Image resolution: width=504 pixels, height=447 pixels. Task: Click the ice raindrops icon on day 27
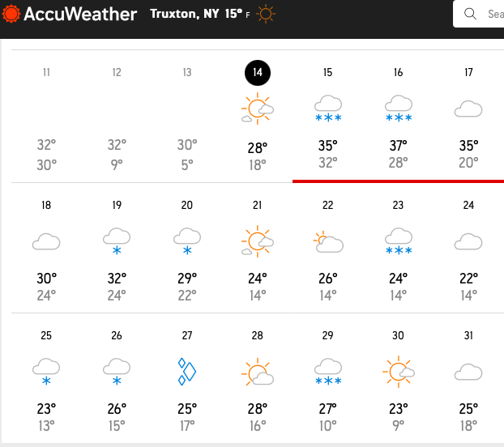point(187,372)
